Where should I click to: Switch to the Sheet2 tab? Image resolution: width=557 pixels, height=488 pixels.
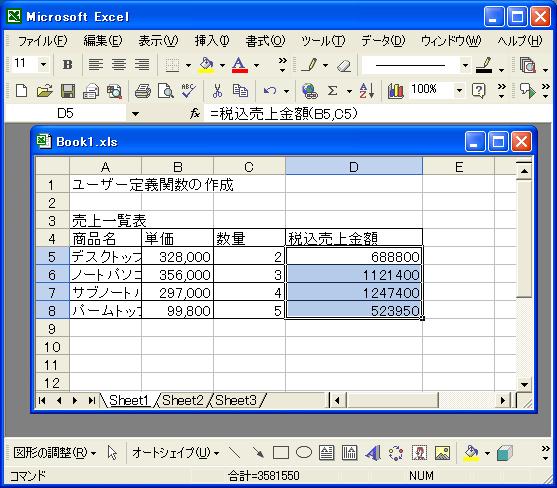point(183,401)
